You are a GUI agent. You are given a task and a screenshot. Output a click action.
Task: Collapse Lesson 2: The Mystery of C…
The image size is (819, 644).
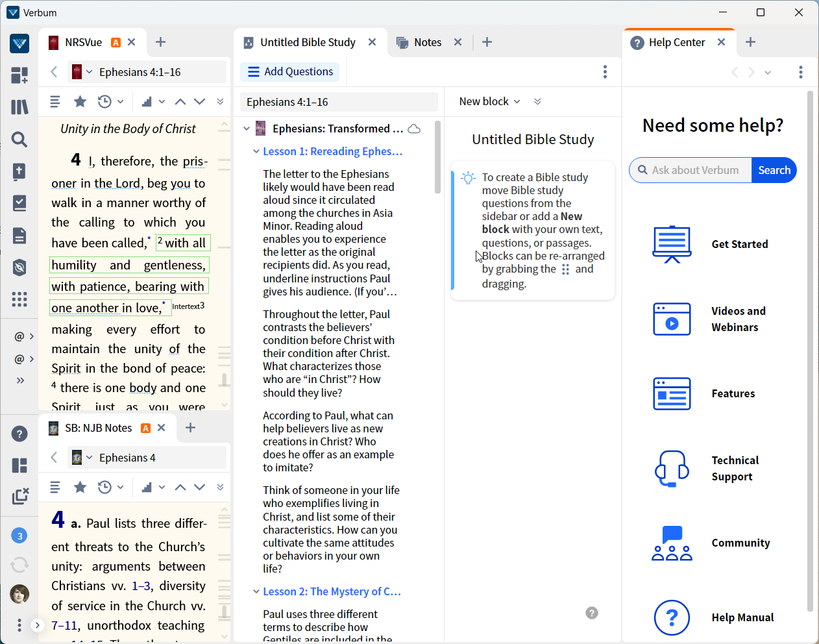[x=256, y=591]
